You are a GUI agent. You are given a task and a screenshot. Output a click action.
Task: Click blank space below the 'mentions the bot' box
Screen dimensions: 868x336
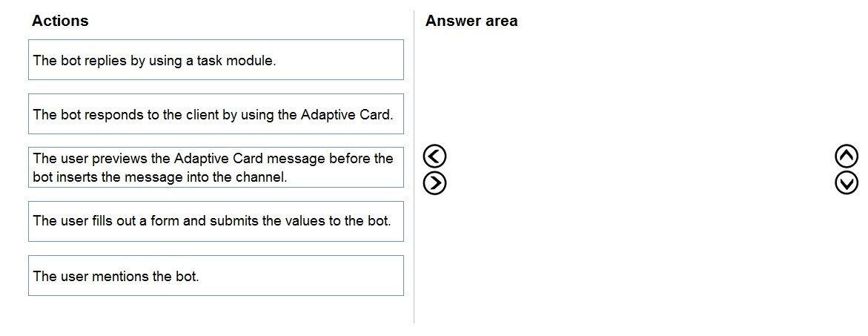(x=216, y=313)
